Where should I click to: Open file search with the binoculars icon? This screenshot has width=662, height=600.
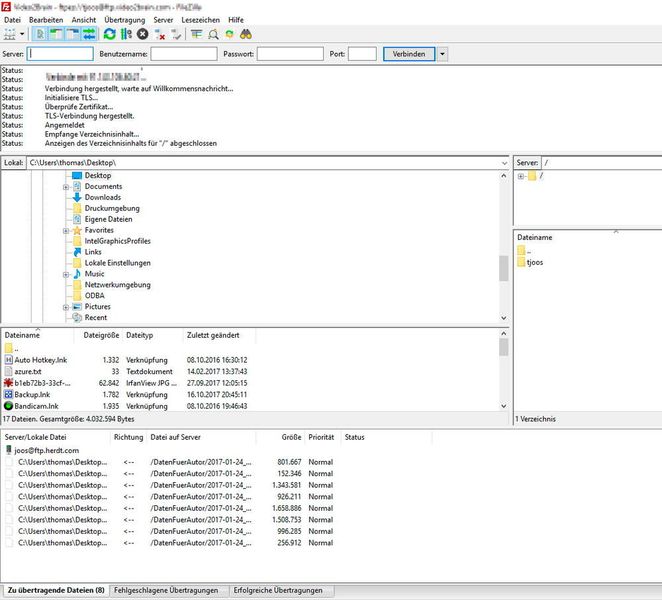[x=246, y=34]
